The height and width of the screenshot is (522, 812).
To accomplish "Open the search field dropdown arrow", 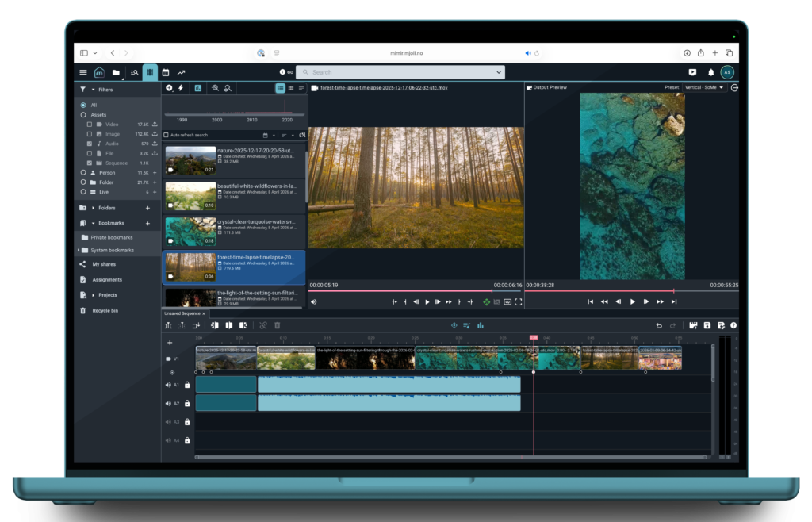I will coord(499,72).
